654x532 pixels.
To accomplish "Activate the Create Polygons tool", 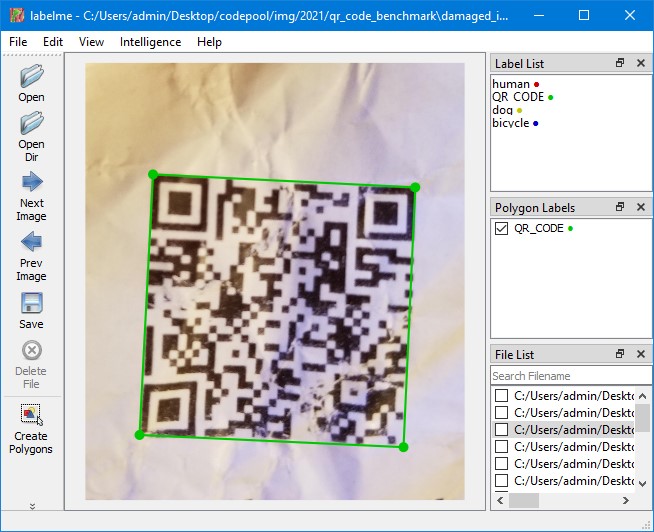I will coord(31,415).
